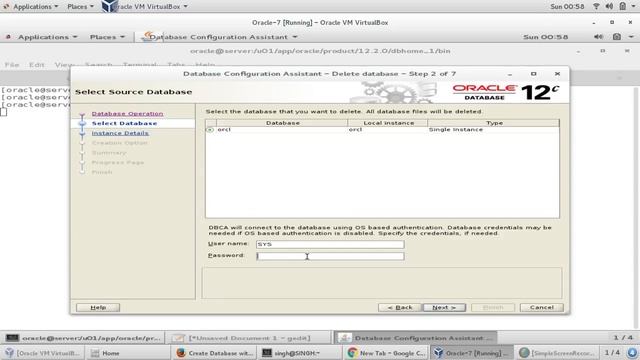640x360 pixels.
Task: Click the Next button in DBCA
Action: point(444,307)
